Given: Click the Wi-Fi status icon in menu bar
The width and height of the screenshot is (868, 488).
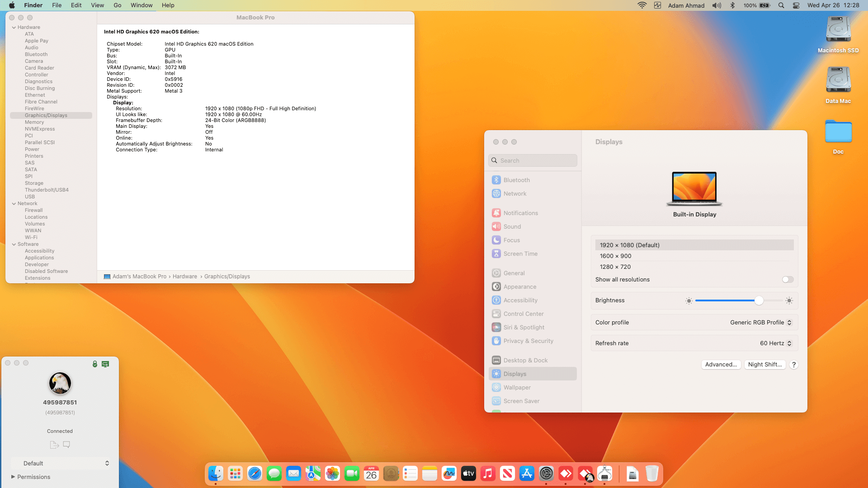Looking at the screenshot, I should pos(642,5).
